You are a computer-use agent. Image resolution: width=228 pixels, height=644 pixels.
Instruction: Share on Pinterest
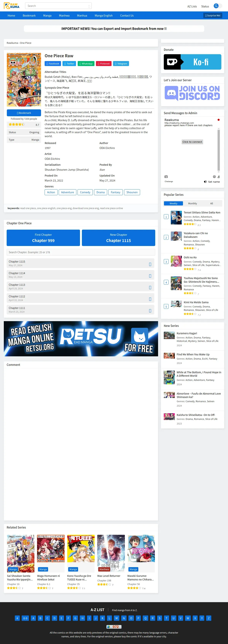point(104,64)
